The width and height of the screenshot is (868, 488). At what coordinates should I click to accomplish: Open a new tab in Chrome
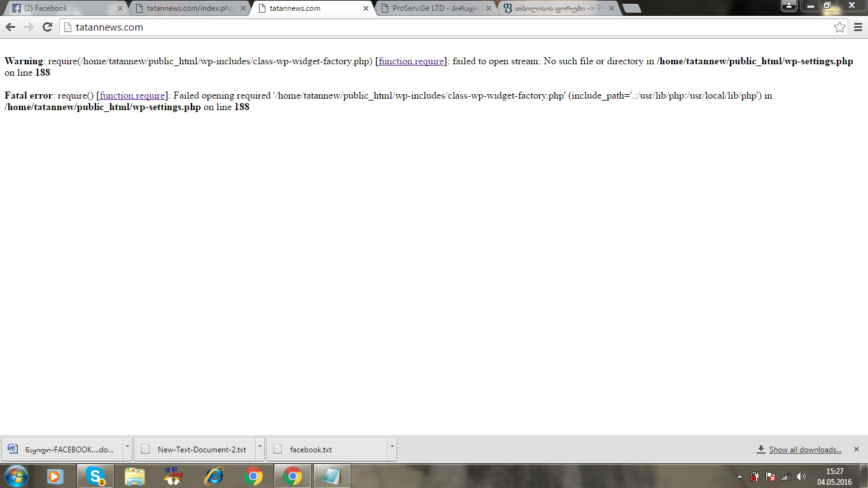(631, 8)
